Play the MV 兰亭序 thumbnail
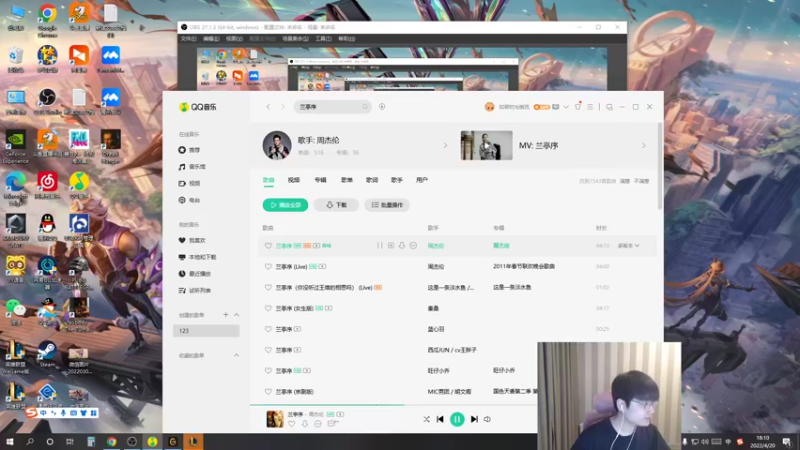The image size is (800, 450). coord(486,145)
